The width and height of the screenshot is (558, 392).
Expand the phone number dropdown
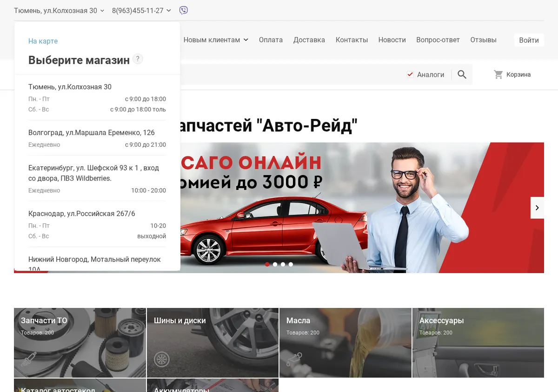coord(141,10)
